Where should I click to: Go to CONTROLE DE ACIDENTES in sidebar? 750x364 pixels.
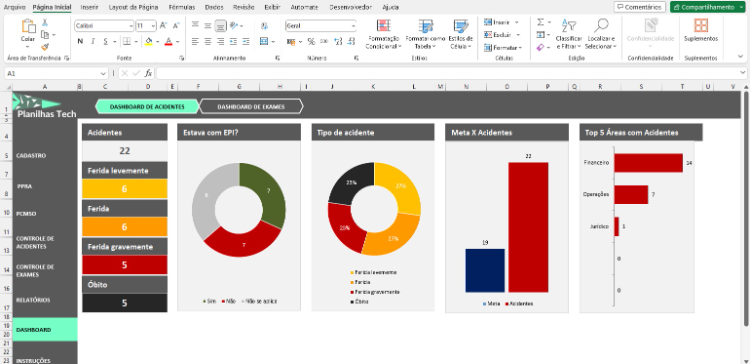click(35, 243)
